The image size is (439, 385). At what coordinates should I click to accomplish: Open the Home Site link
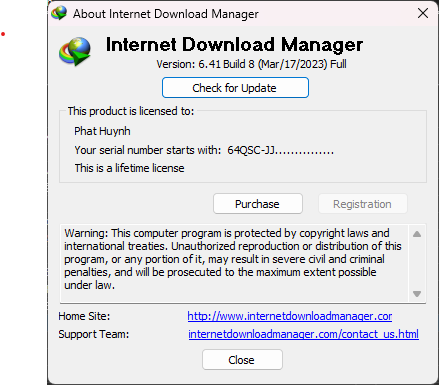[x=290, y=316]
